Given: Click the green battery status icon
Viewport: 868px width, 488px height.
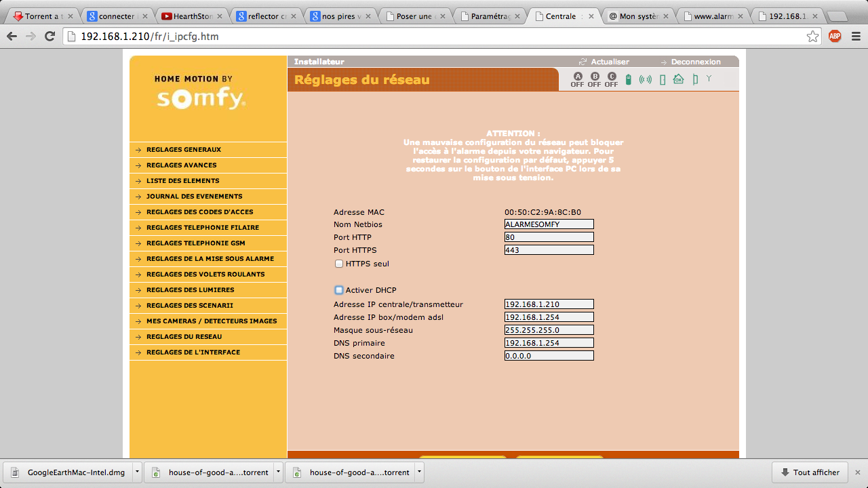Looking at the screenshot, I should [629, 80].
